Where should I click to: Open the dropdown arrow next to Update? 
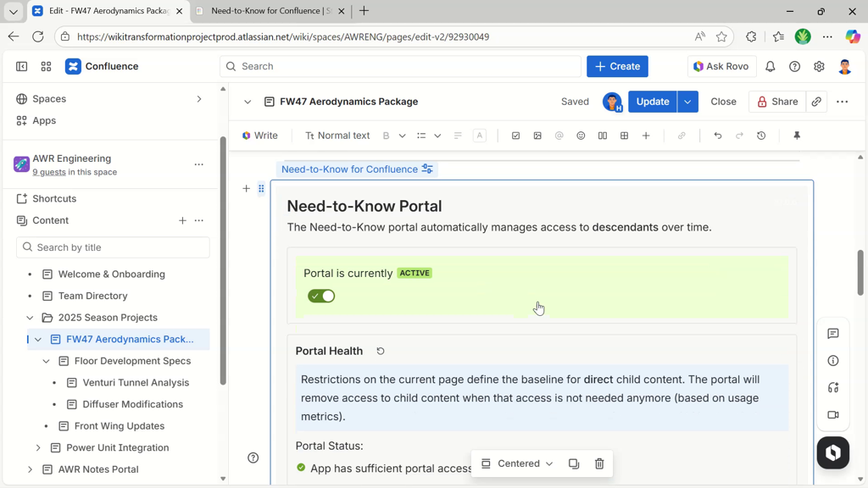pyautogui.click(x=687, y=102)
